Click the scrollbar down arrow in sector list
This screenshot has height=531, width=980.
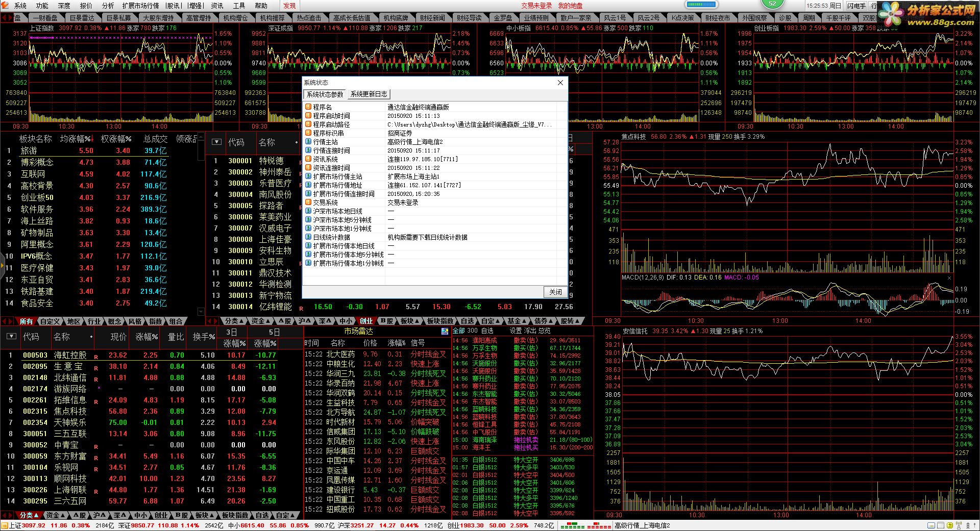201,311
